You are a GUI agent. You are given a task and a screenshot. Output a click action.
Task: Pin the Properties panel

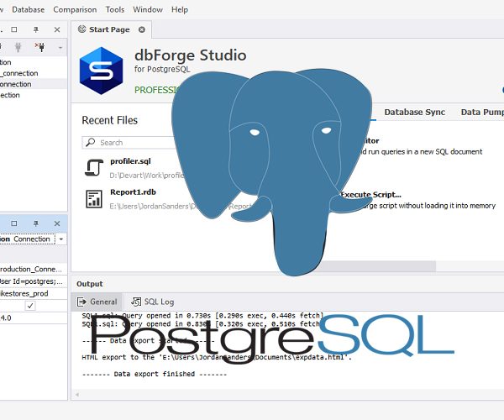click(35, 223)
